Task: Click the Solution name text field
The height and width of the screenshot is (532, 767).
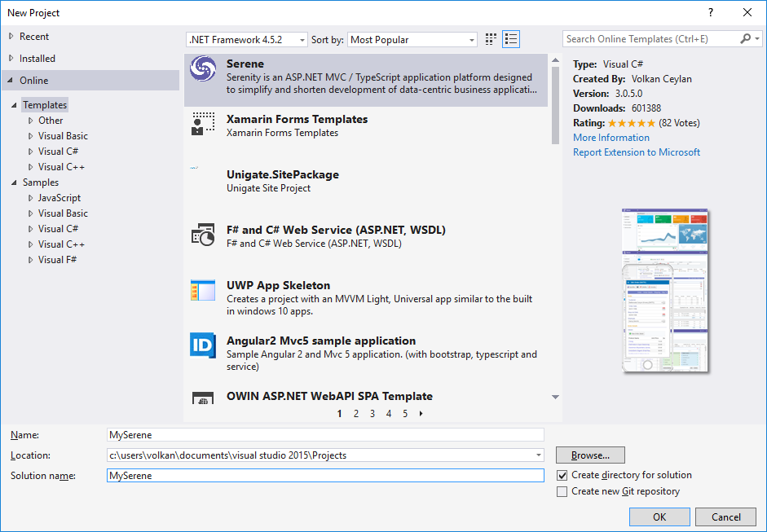Action: tap(325, 475)
